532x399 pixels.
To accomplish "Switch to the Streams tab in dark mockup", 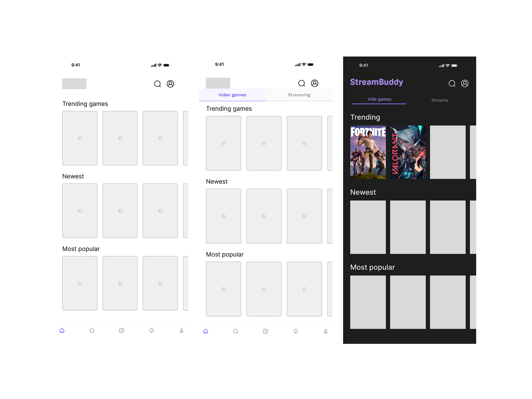I will pos(439,100).
